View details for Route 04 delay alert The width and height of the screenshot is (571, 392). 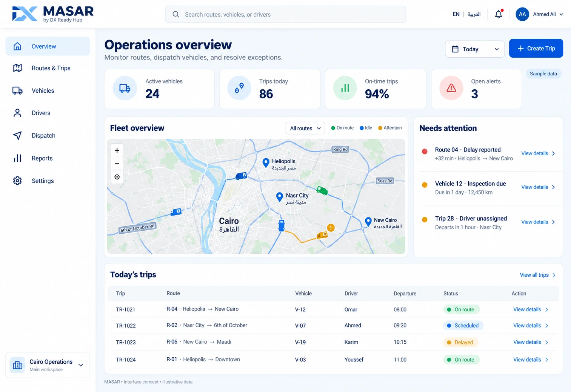(x=538, y=153)
